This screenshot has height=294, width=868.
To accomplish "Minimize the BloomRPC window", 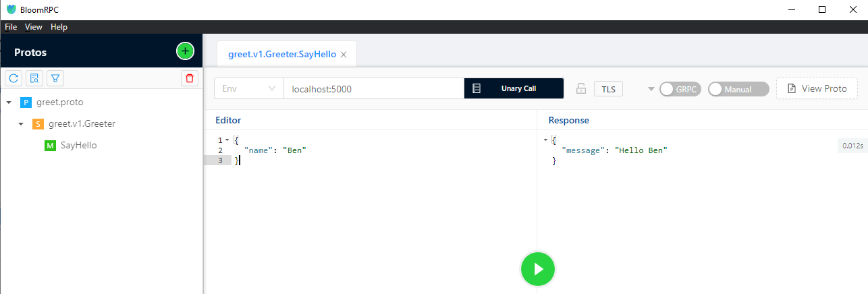I will click(790, 9).
